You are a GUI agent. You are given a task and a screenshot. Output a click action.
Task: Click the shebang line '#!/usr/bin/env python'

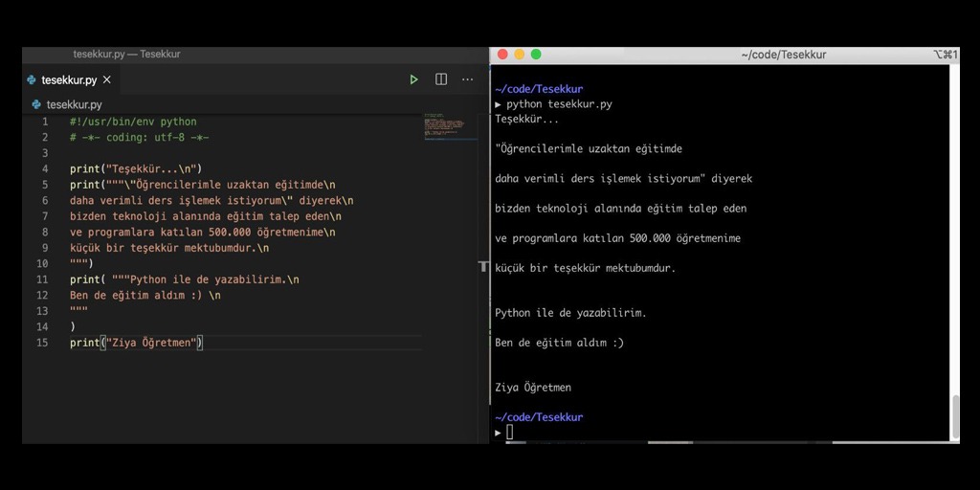click(x=133, y=122)
